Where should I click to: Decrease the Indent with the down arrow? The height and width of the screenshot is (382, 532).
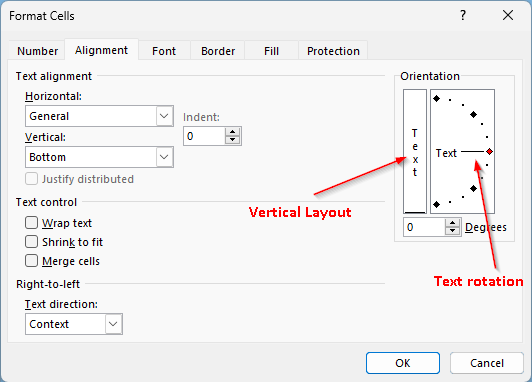233,140
